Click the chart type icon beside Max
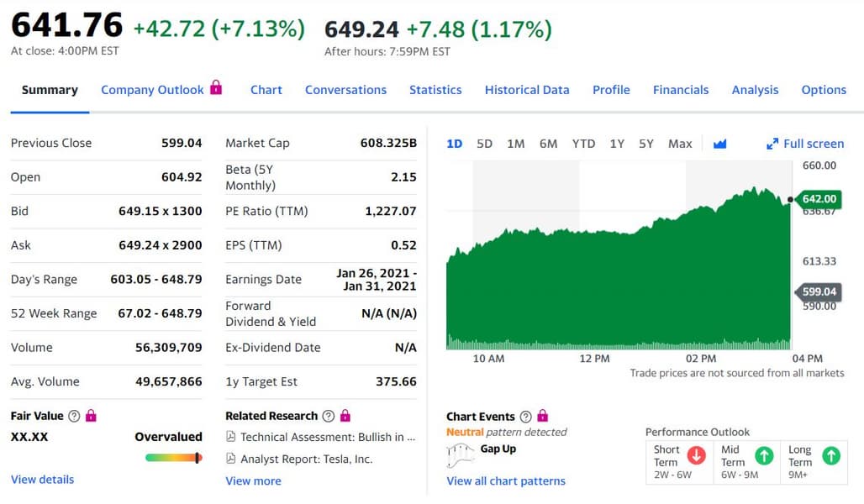Screen dimensions: 864x504 tap(719, 144)
